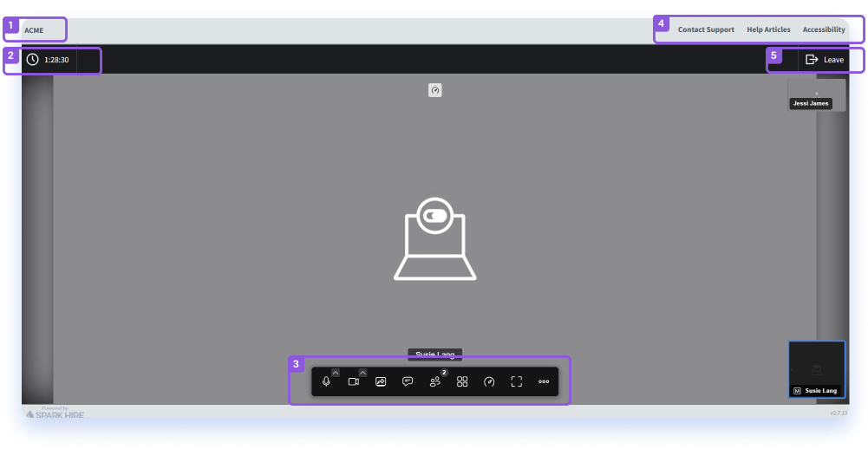Enter fullscreen mode
The height and width of the screenshot is (449, 868).
pyautogui.click(x=517, y=381)
